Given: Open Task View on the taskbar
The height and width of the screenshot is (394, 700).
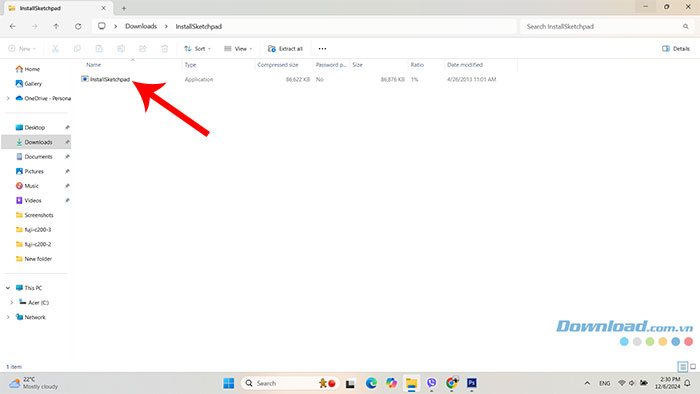Looking at the screenshot, I should click(350, 383).
